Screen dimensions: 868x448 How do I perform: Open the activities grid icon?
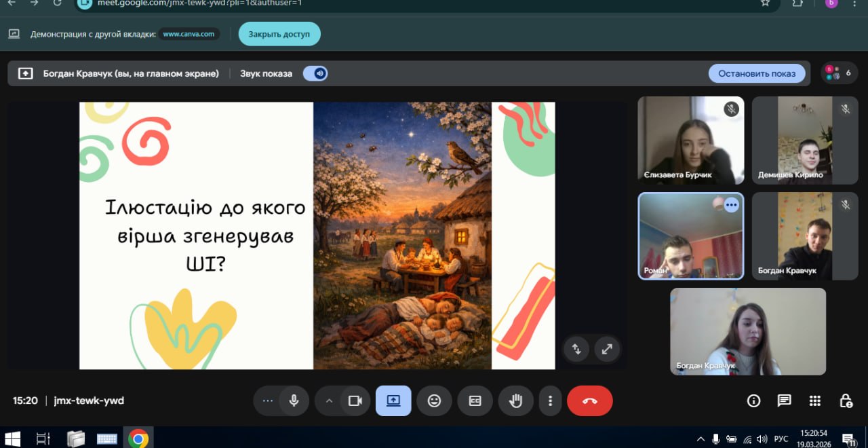click(x=815, y=400)
